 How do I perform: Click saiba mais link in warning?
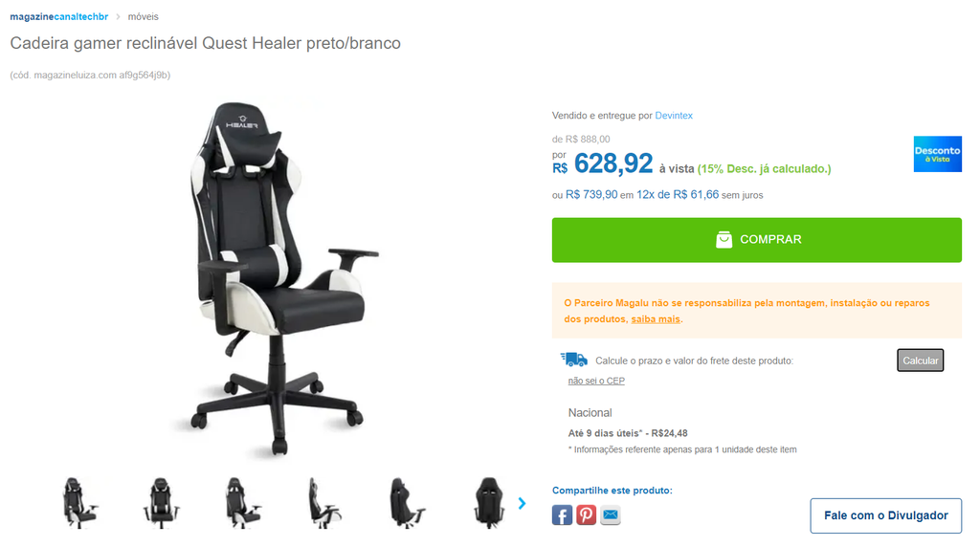655,319
